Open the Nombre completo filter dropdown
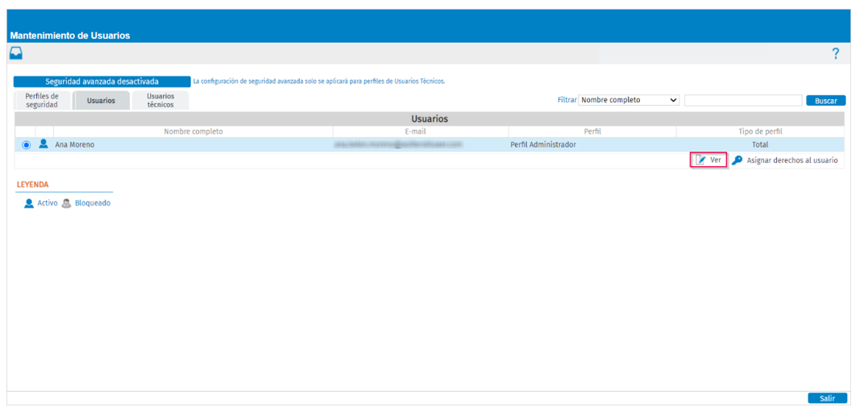 [629, 100]
